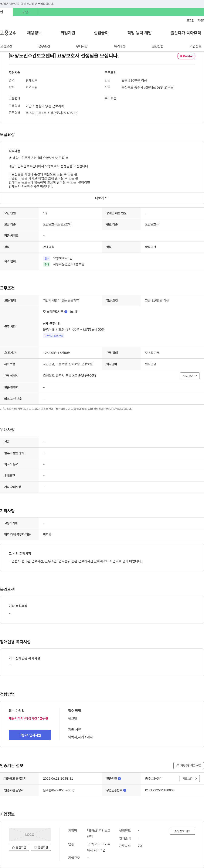Click 거짓구인광고 신고 button
Image resolution: width=204 pixels, height=868 pixels.
(x=188, y=765)
